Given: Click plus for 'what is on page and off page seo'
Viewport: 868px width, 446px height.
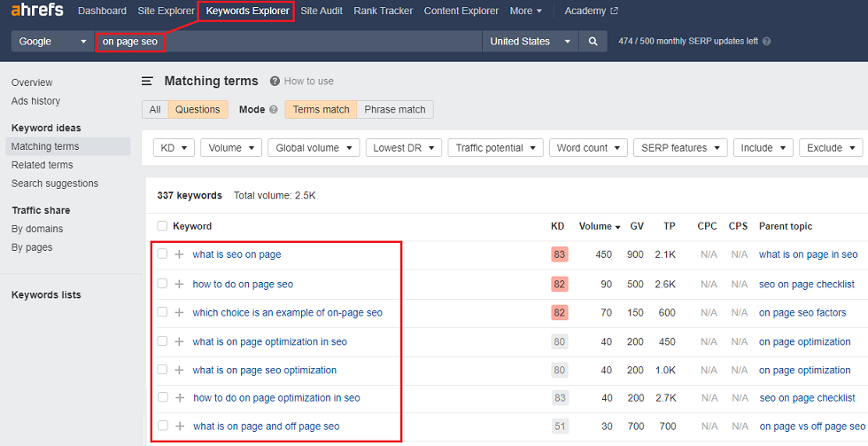Looking at the screenshot, I should [180, 426].
